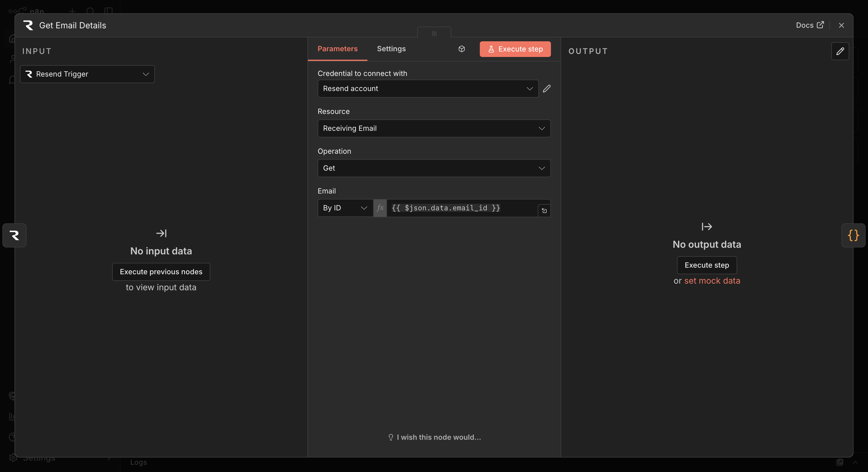Click the cube icon beside Execute step

(462, 49)
